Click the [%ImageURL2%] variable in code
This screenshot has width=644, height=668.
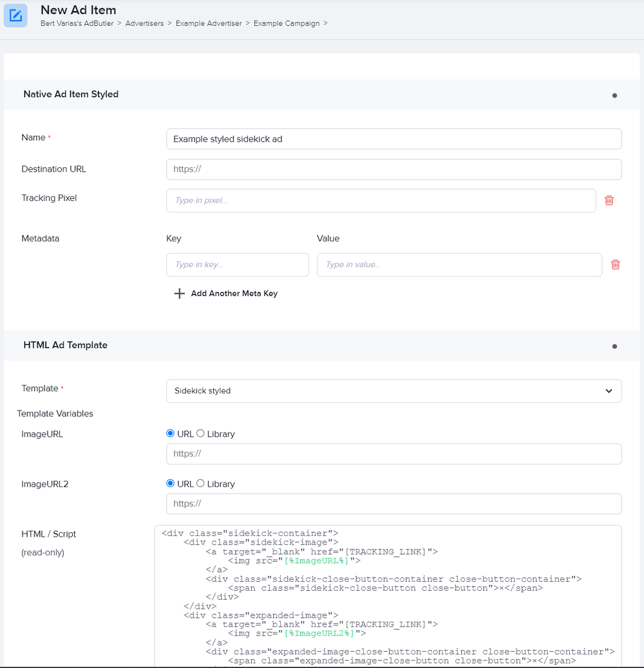point(319,633)
